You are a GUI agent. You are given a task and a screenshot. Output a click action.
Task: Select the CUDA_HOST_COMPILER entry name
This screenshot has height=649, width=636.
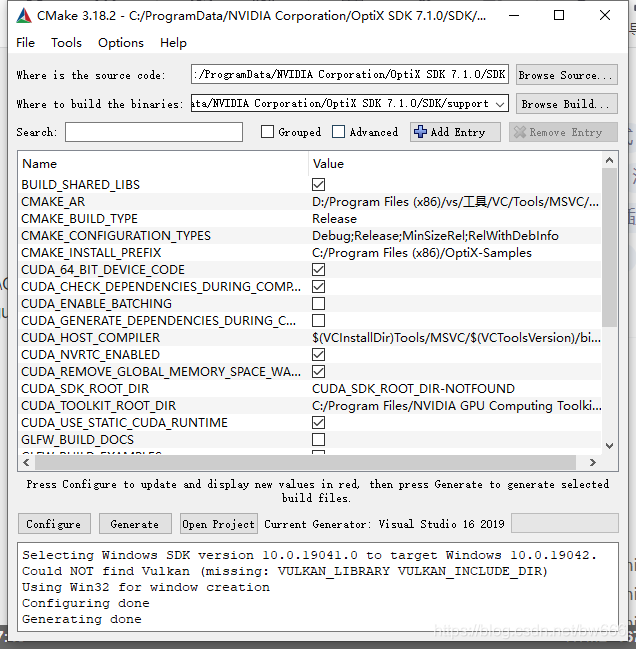[x=90, y=337]
